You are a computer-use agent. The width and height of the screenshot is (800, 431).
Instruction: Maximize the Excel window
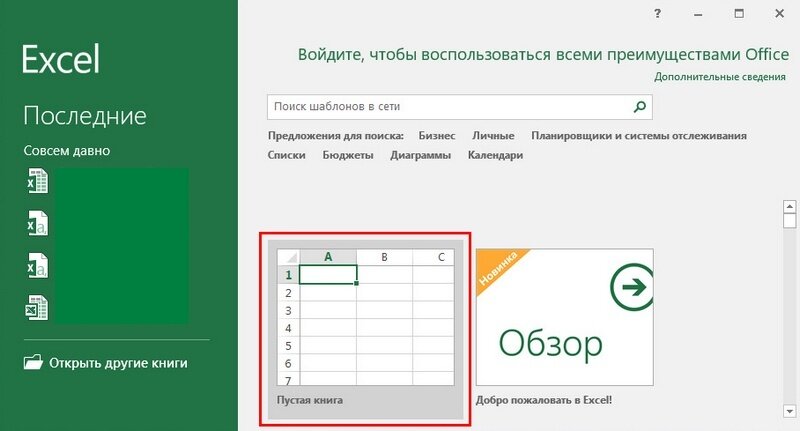coord(739,14)
